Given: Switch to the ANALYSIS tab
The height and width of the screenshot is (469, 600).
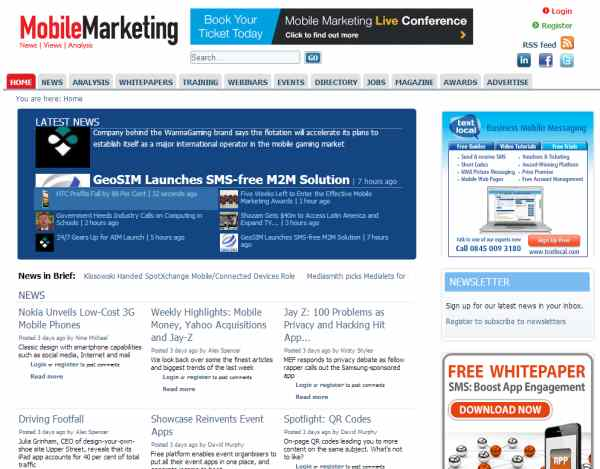Looking at the screenshot, I should (91, 82).
